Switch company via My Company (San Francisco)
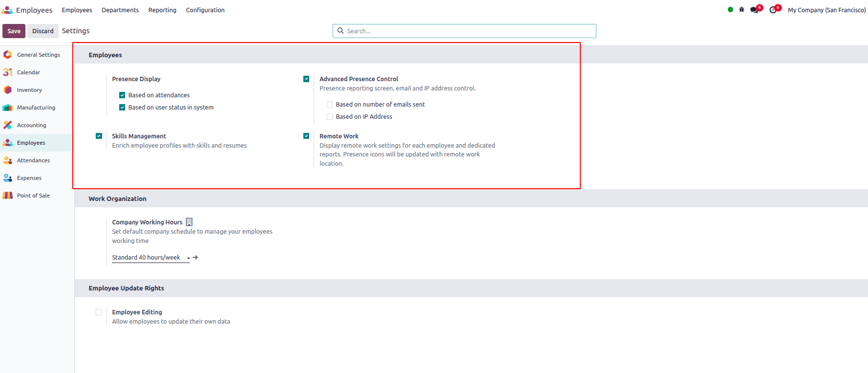The height and width of the screenshot is (373, 868). 826,10
